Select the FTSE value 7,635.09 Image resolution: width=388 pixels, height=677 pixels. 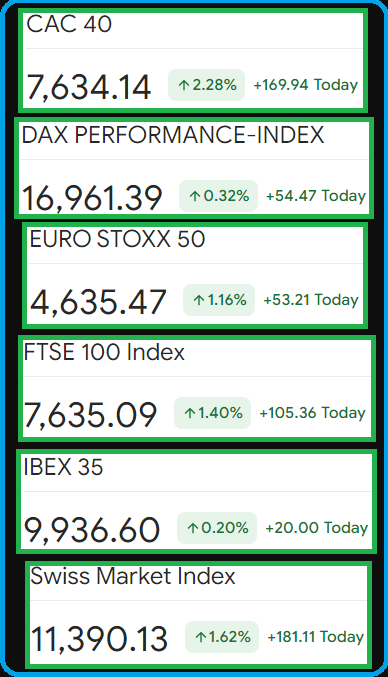[90, 415]
